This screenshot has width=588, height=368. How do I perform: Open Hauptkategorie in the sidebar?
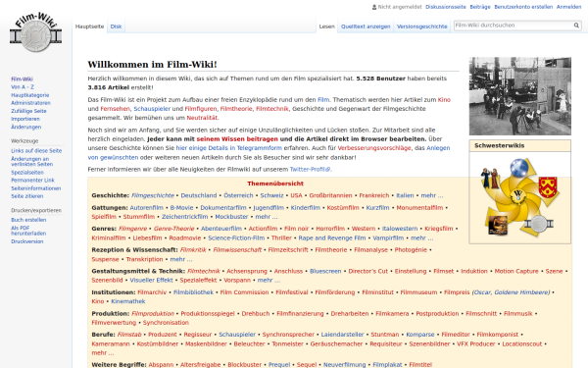point(30,95)
